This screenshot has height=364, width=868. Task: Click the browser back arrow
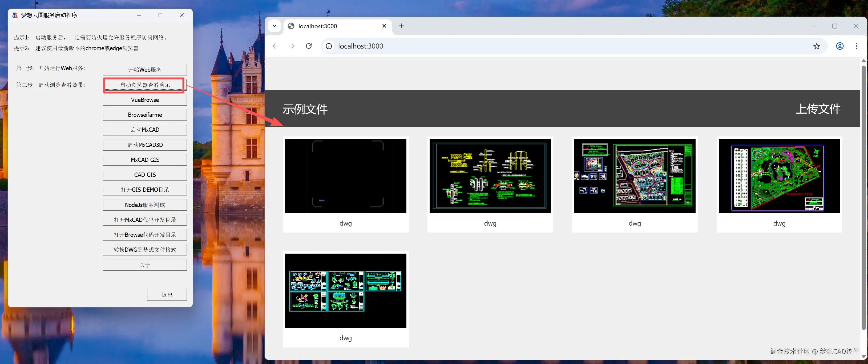[x=275, y=46]
